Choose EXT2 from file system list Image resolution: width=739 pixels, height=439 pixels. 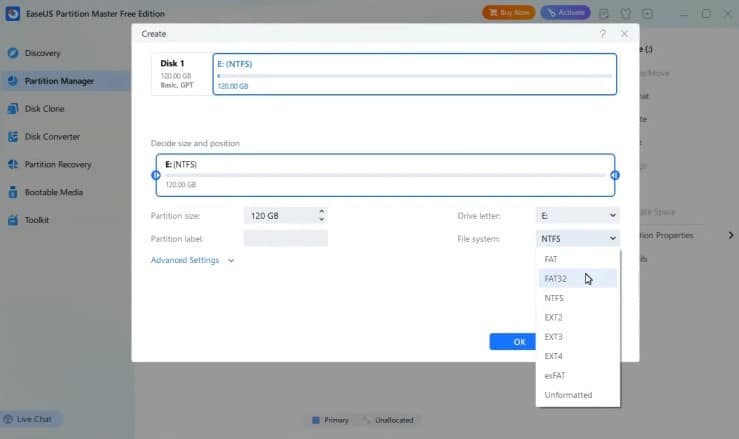pos(578,317)
